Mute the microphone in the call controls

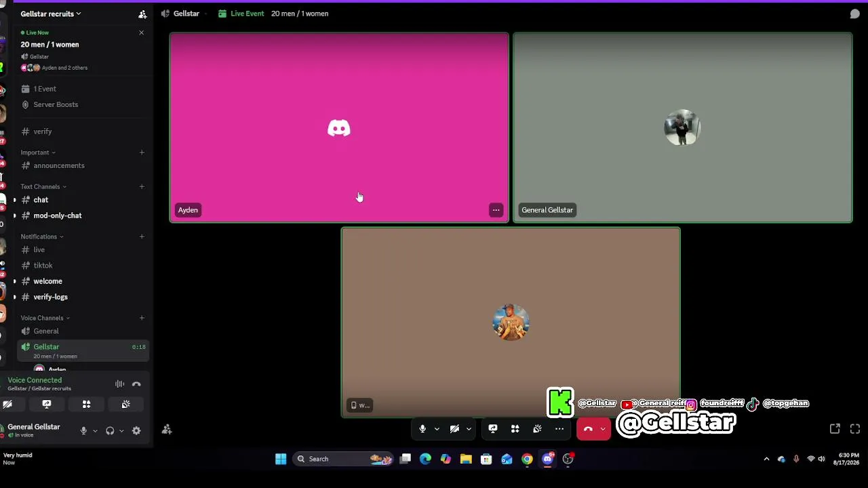(x=422, y=429)
